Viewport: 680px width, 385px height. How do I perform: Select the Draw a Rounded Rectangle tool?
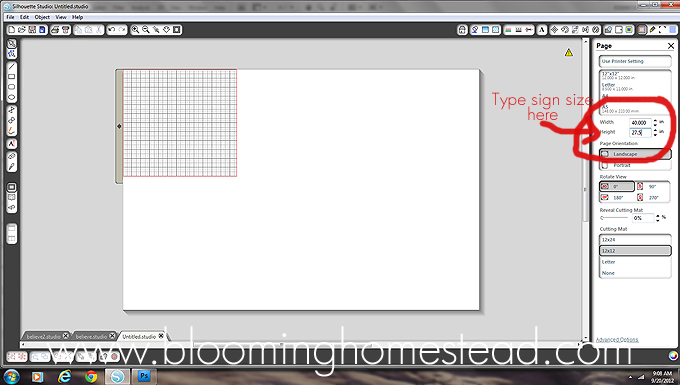[12, 87]
